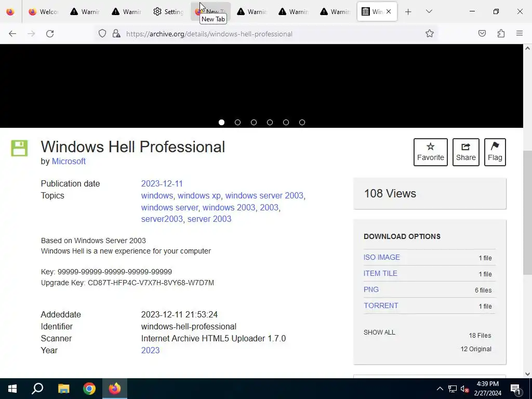The image size is (532, 399).
Task: Switch to the last Warning tab before the active tab
Action: point(335,11)
